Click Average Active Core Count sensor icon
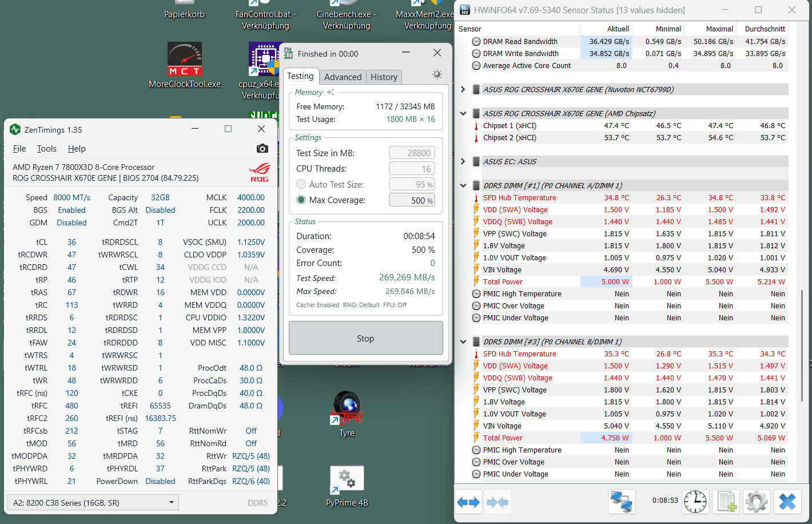 point(476,65)
